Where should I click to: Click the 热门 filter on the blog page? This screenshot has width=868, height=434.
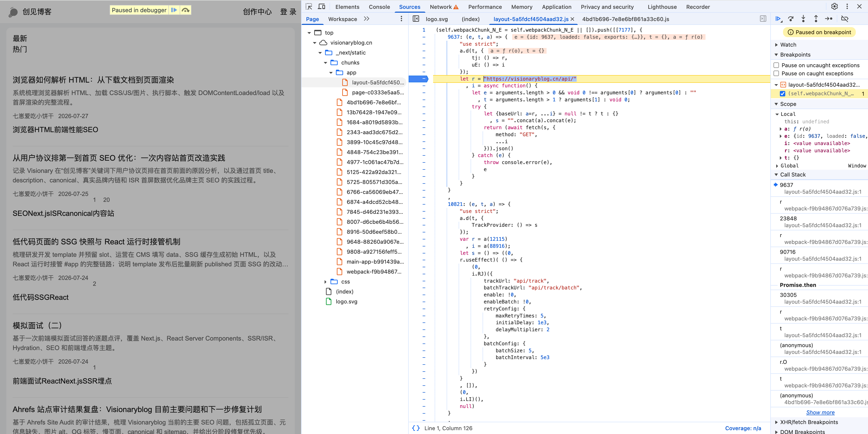click(20, 49)
